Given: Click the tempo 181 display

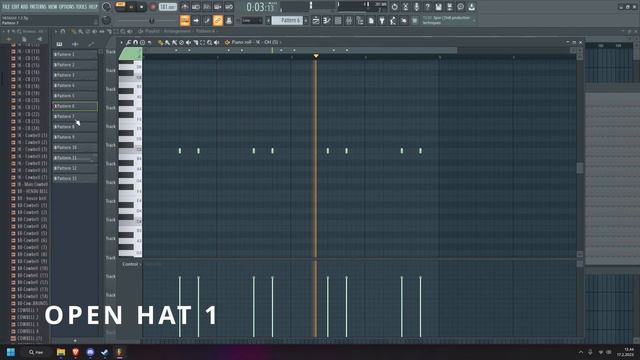Looking at the screenshot, I should tap(168, 7).
